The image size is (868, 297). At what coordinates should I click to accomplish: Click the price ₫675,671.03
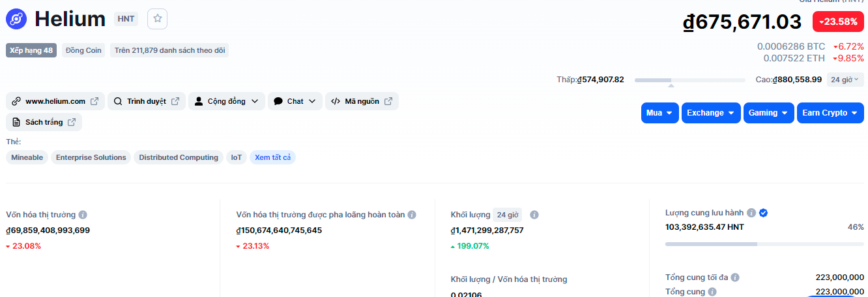pyautogui.click(x=742, y=22)
